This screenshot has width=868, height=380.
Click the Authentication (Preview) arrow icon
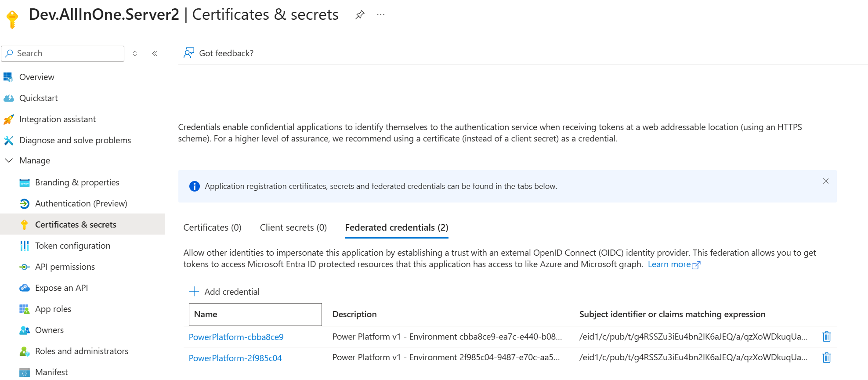(x=25, y=203)
